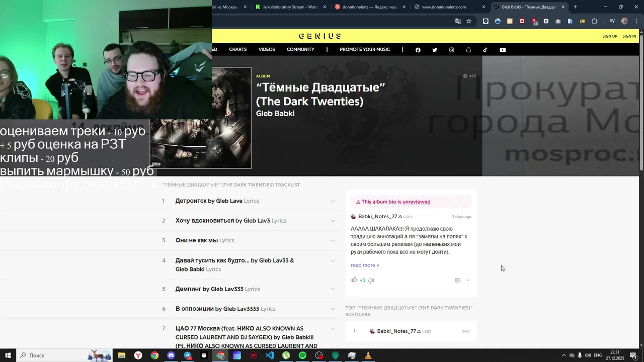
Task: Open Genius TikTok icon in navigation bar
Action: [486, 50]
